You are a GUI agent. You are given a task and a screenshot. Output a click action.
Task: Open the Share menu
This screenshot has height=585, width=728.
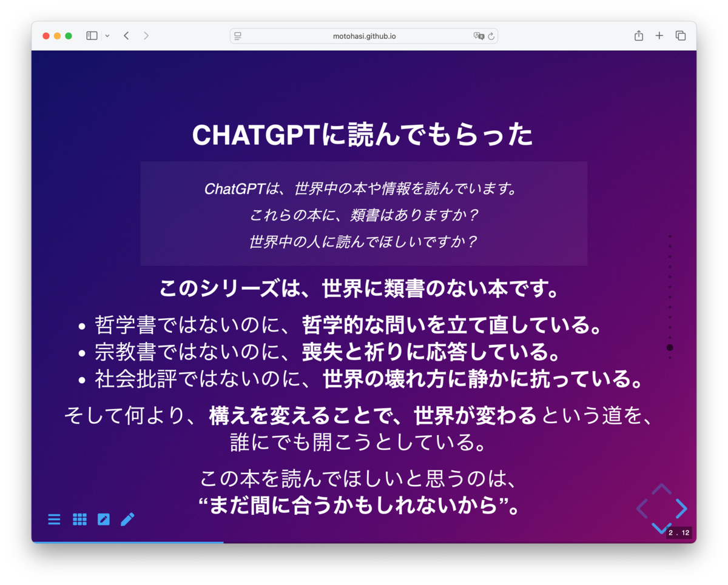coord(639,36)
